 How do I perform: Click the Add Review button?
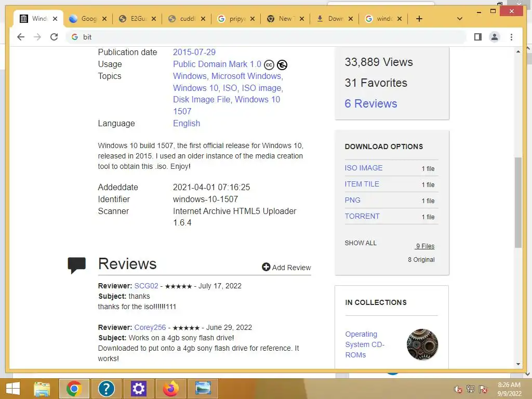click(x=286, y=268)
